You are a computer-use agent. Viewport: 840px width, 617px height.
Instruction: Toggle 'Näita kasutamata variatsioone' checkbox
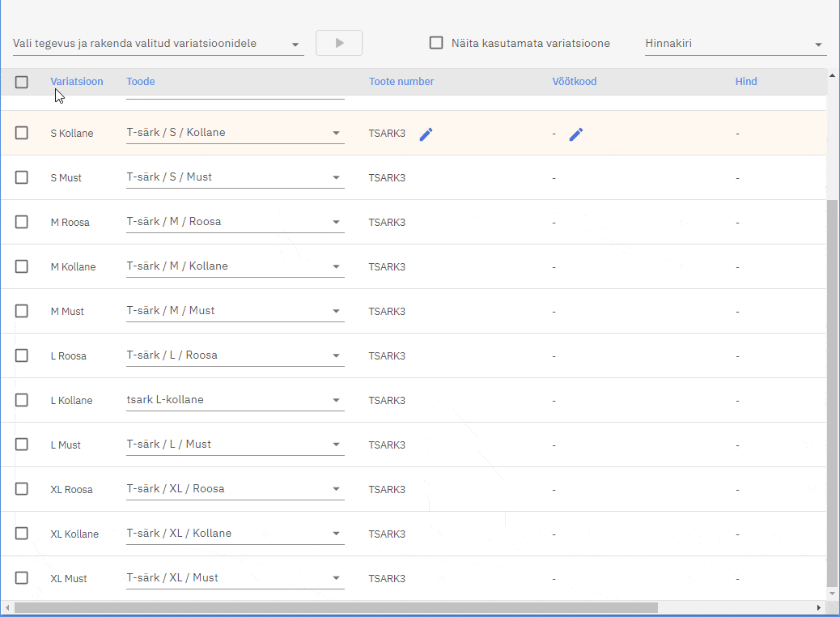click(x=436, y=43)
